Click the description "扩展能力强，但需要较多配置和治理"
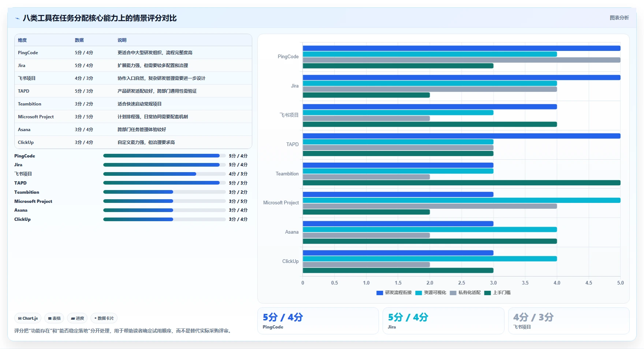The height and width of the screenshot is (349, 644). click(x=153, y=66)
